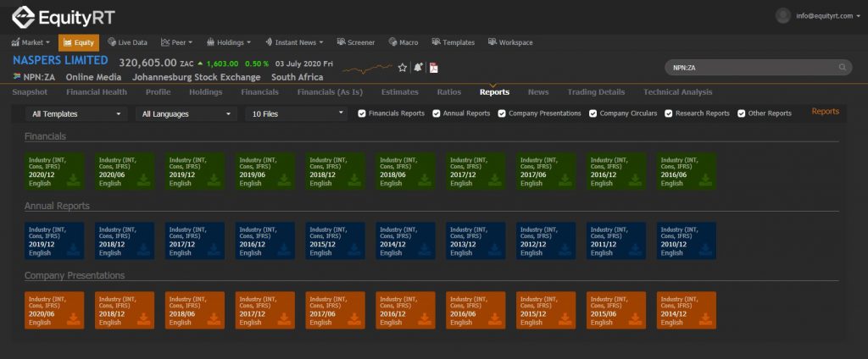This screenshot has width=868, height=359.
Task: Download the 2020/06 Financials report
Action: (143, 179)
